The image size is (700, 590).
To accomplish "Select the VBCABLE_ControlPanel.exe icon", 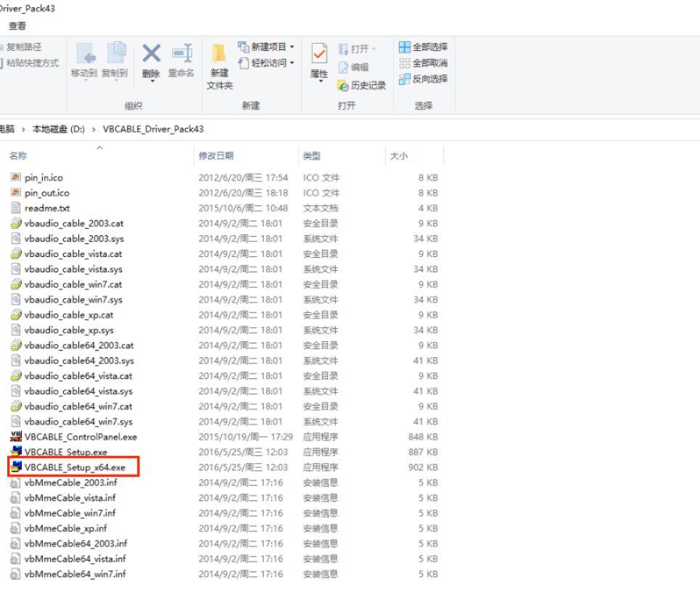I will (16, 436).
